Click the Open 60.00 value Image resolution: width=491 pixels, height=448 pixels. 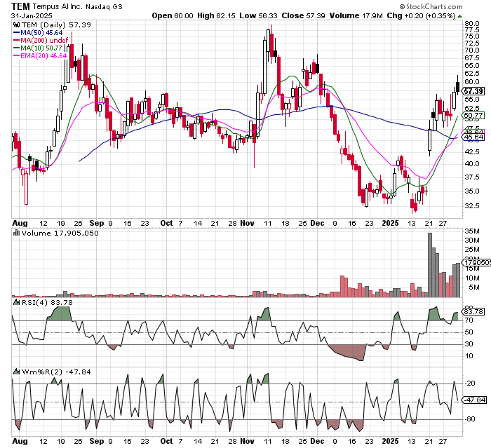[173, 15]
